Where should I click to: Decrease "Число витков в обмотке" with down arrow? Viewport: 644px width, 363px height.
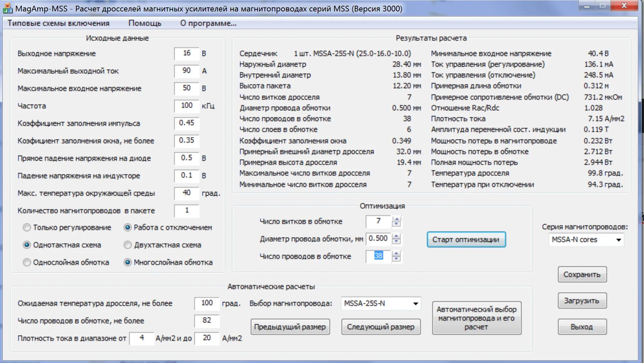pos(397,224)
